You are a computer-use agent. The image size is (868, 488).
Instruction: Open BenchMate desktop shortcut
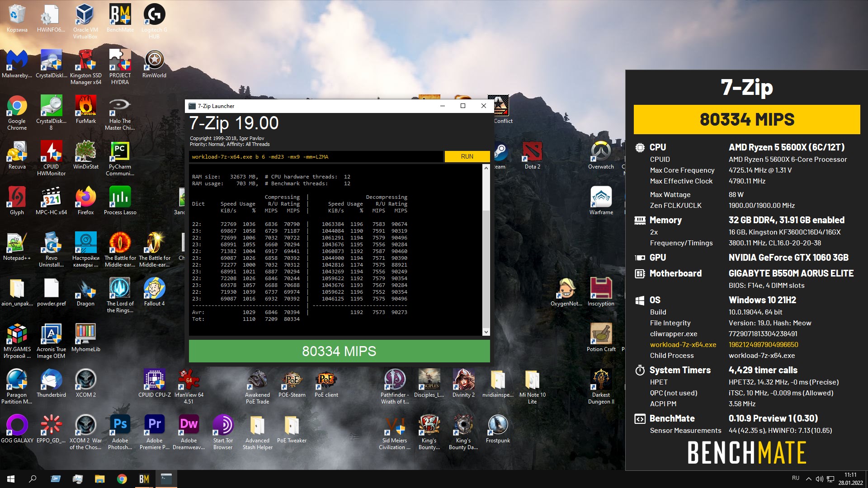(x=120, y=18)
